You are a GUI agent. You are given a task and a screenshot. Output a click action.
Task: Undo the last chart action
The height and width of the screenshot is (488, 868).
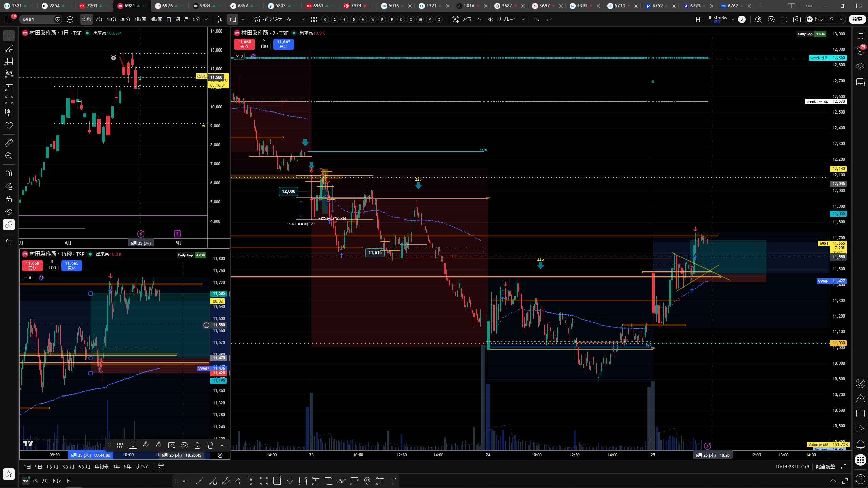click(536, 19)
